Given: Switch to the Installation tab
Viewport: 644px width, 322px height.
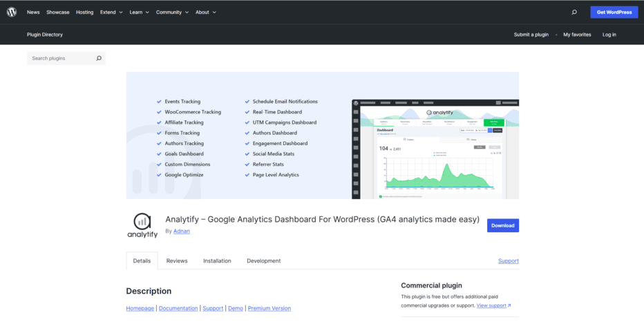Looking at the screenshot, I should coord(217,261).
